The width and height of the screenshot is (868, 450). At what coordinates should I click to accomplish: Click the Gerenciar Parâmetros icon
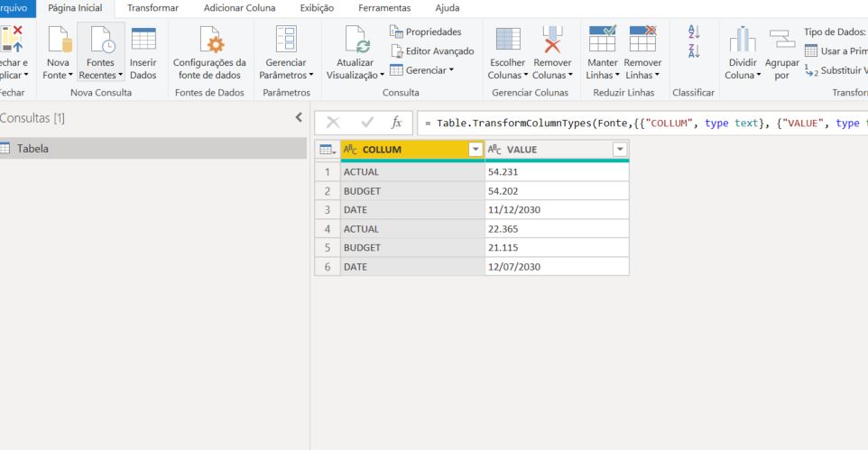(286, 40)
